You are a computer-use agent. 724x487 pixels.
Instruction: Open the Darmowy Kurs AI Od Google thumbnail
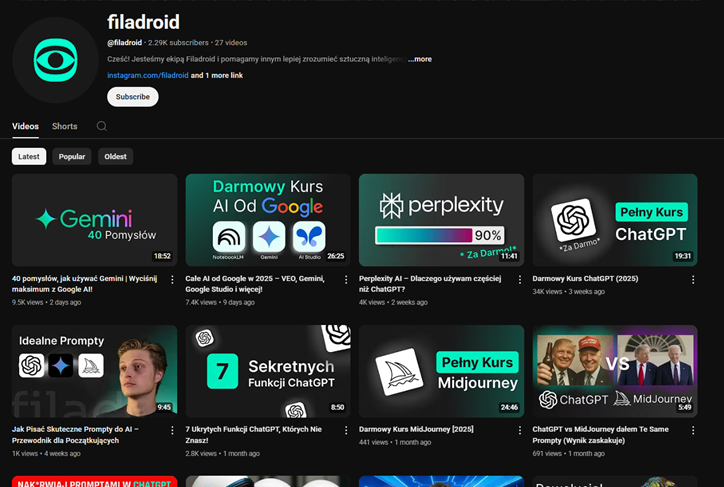click(268, 220)
